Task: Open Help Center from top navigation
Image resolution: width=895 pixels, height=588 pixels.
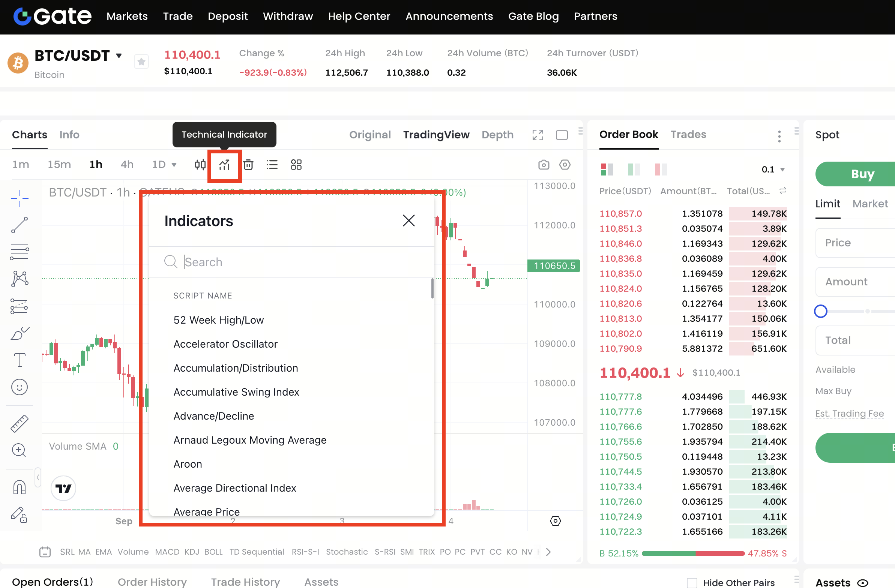Action: [x=359, y=16]
